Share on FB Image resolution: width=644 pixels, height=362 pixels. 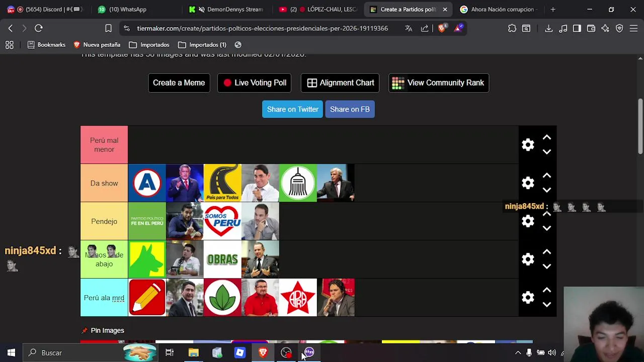point(350,109)
